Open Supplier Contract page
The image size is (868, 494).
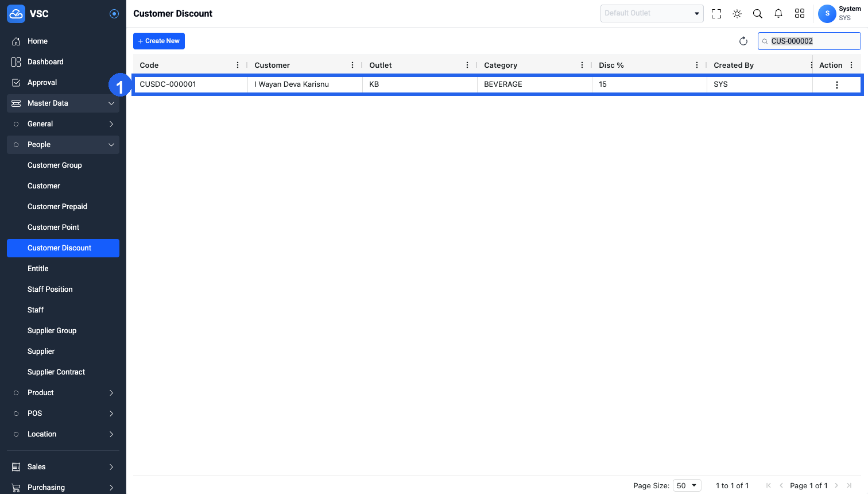(x=63, y=372)
